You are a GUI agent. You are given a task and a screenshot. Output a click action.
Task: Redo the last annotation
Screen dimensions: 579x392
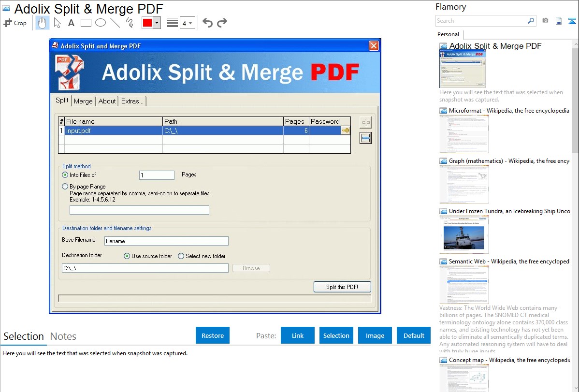[222, 23]
